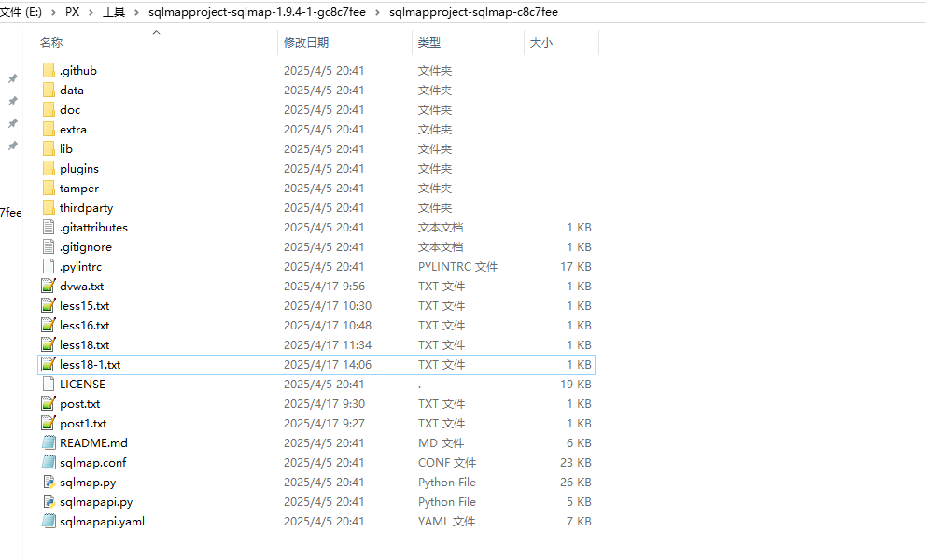Click the YAML 文件 type cell
Screen dimensions: 926x560
tap(446, 522)
